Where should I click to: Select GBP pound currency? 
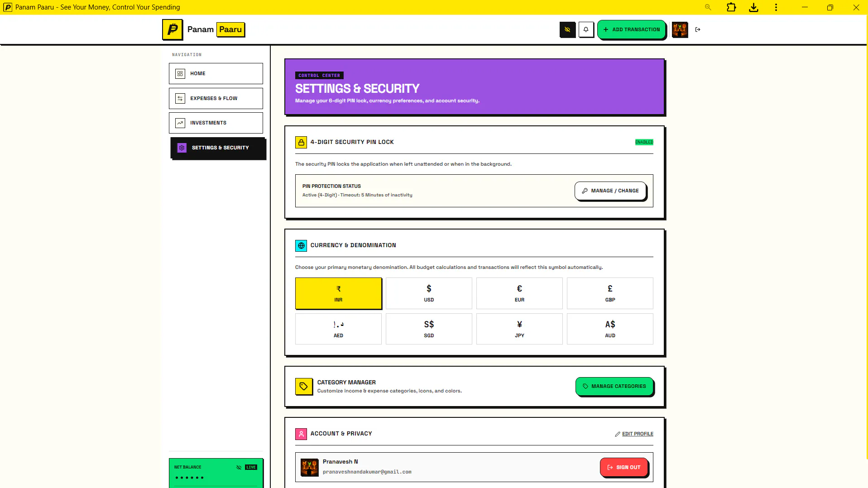click(x=610, y=293)
